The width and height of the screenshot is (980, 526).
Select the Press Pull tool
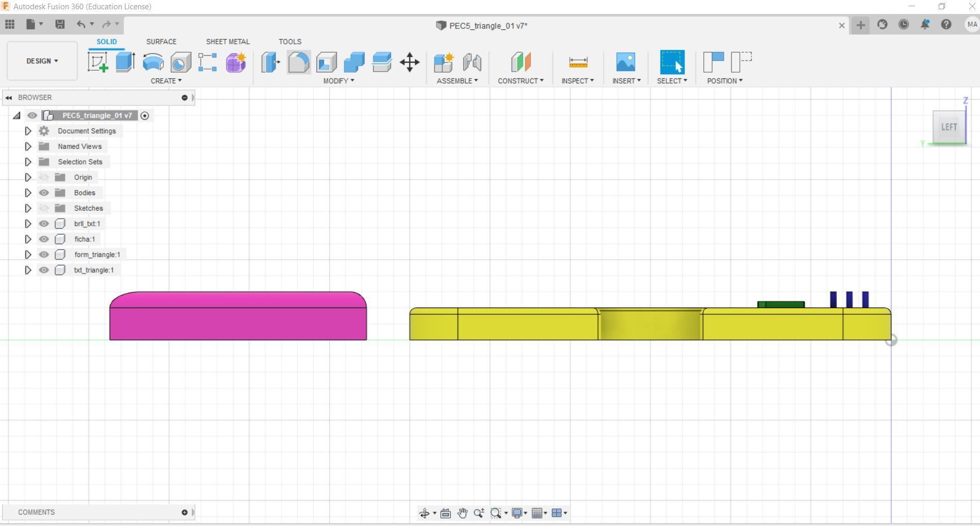point(271,62)
